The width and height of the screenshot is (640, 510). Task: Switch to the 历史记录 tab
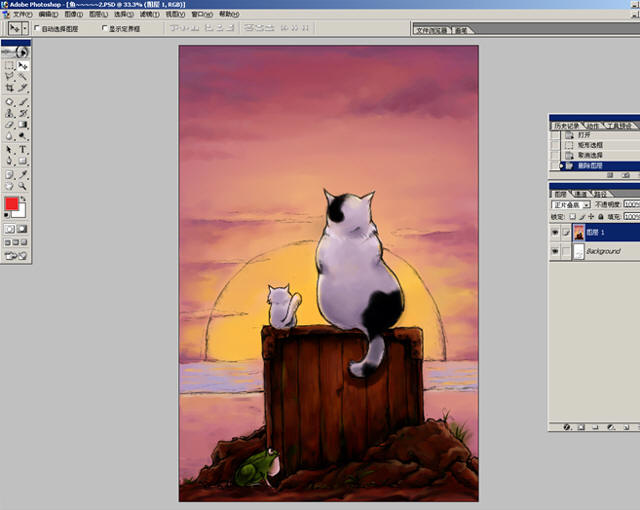(x=567, y=126)
